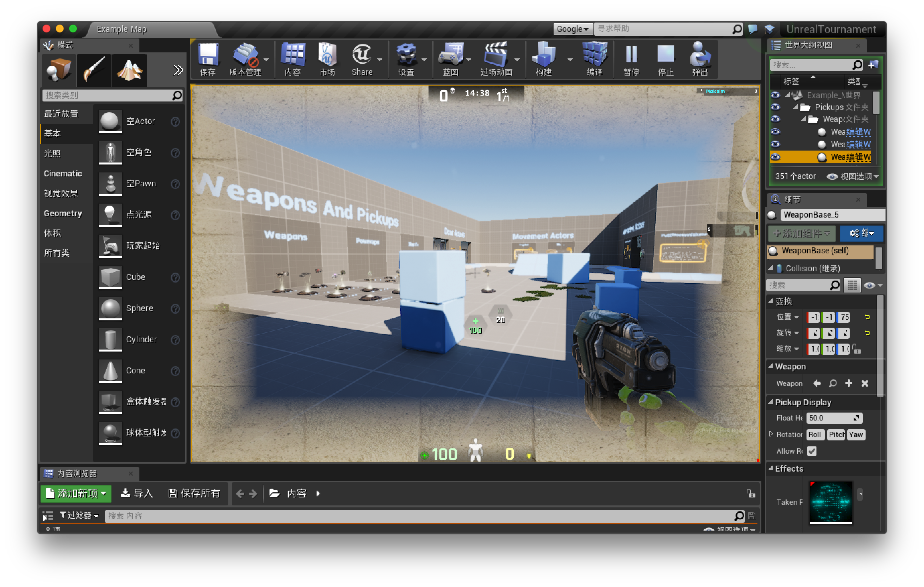Select the Paint brush mode icon
This screenshot has height=587, width=924.
94,70
